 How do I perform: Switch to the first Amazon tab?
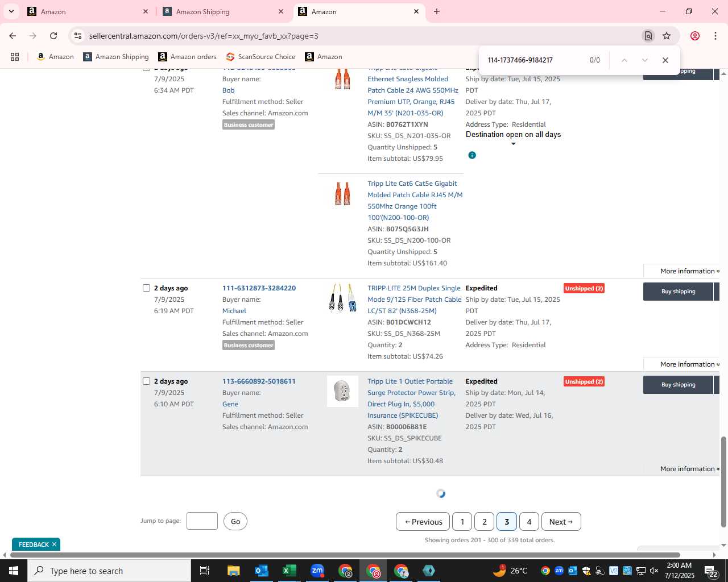(88, 11)
